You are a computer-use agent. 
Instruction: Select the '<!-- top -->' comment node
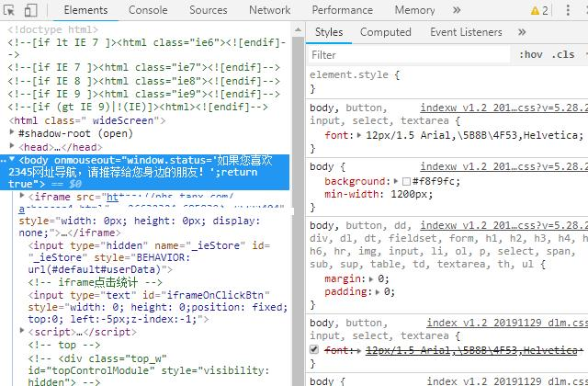point(64,345)
